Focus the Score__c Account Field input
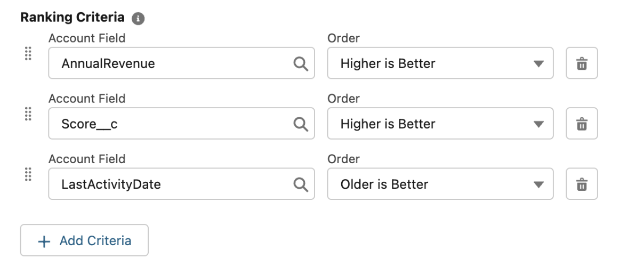Viewport: 644px width, 274px height. pyautogui.click(x=171, y=124)
